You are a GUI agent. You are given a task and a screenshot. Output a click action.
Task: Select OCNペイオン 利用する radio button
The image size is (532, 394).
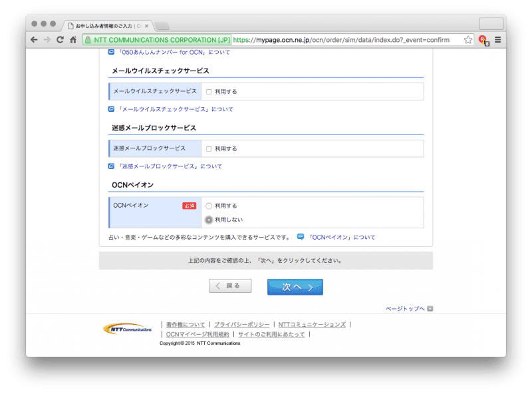pyautogui.click(x=209, y=206)
